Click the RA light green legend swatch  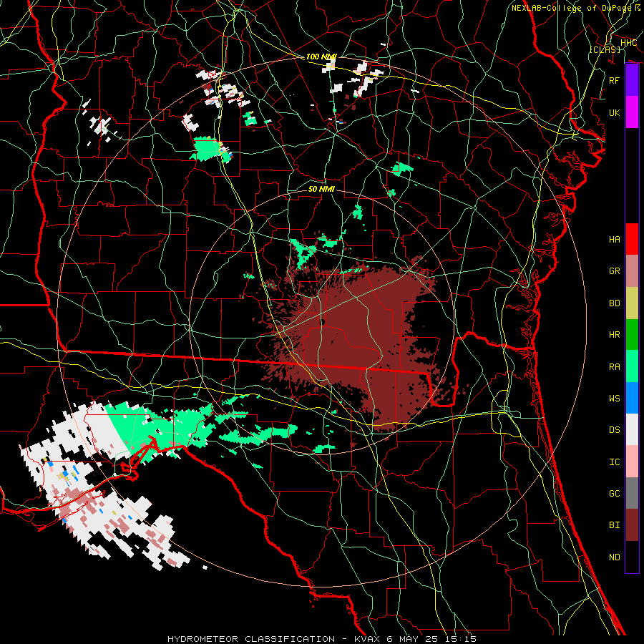click(x=632, y=366)
